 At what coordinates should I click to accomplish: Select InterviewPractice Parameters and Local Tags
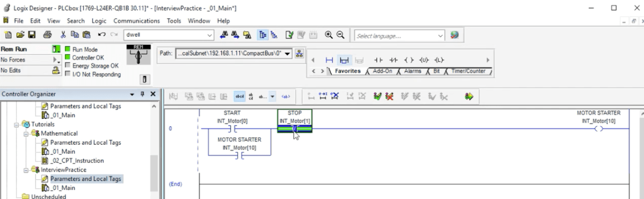[x=86, y=179]
